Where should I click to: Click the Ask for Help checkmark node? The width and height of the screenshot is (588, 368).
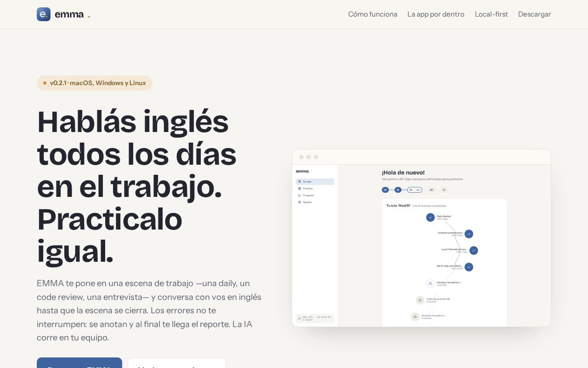tap(469, 267)
